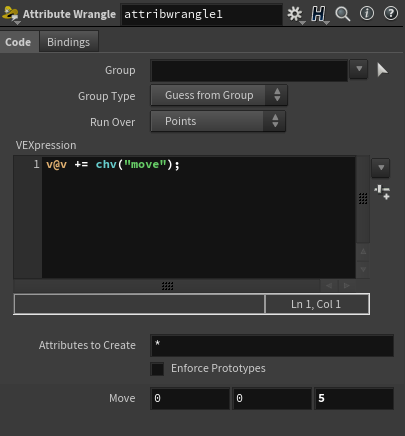Viewport: 405px width, 436px height.
Task: Click the Attribute Wrangle node type icon
Action: (x=11, y=14)
